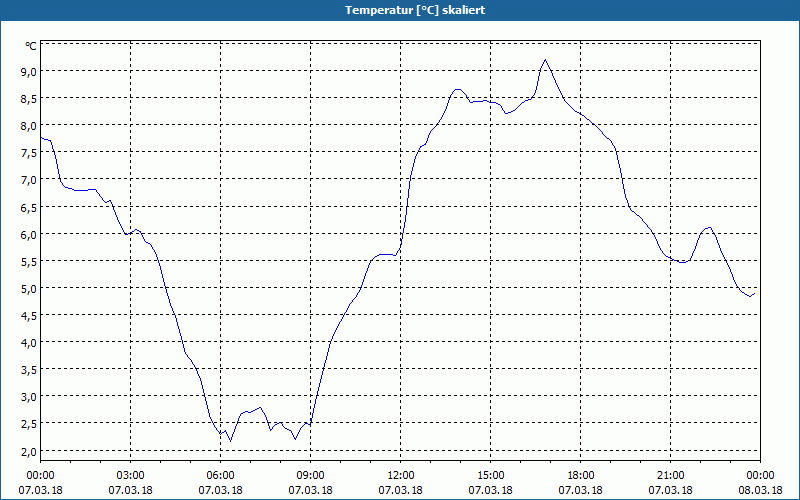Click the 07.03.18 date under 21:00
The width and height of the screenshot is (800, 500).
click(x=670, y=490)
